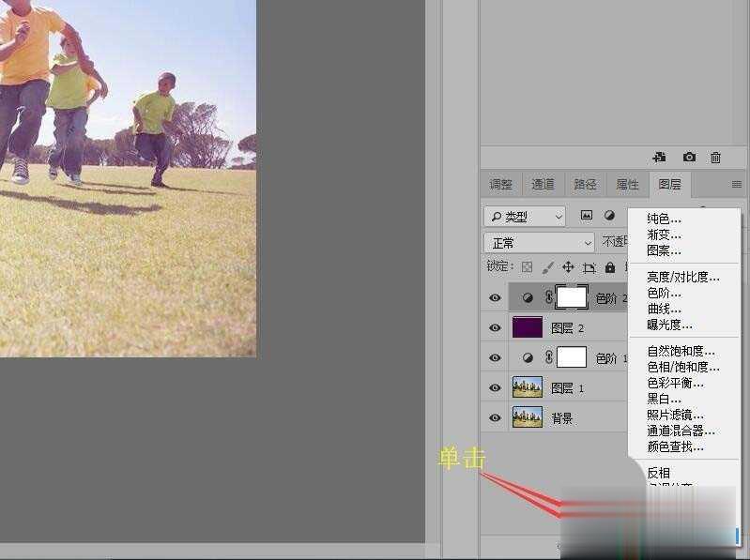This screenshot has width=750, height=560.
Task: Choose 曲线... from the menu
Action: (x=664, y=309)
